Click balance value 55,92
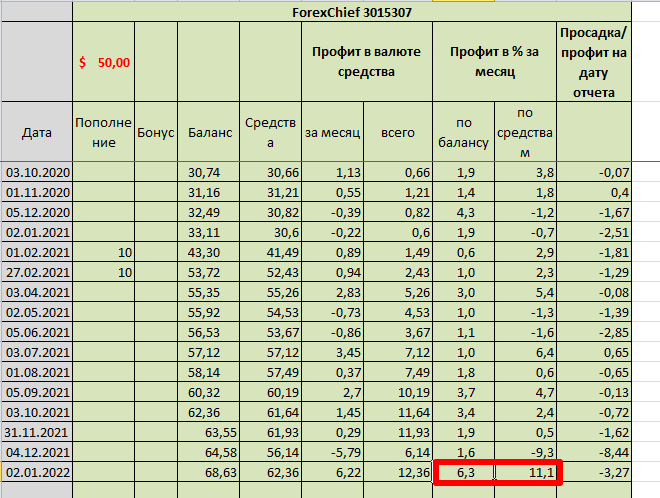This screenshot has height=498, width=660. (208, 312)
